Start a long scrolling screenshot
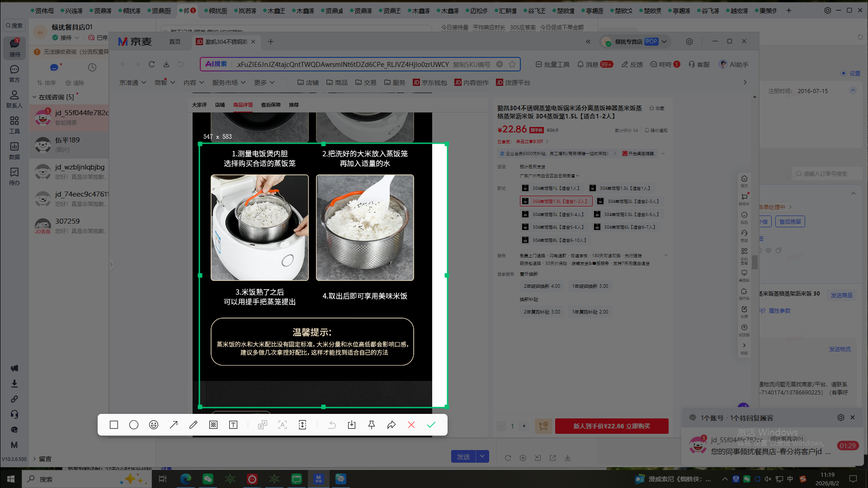 coord(302,425)
